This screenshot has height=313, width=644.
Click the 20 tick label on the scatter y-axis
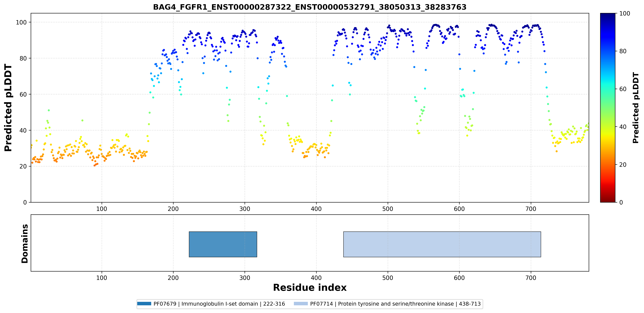(23, 166)
